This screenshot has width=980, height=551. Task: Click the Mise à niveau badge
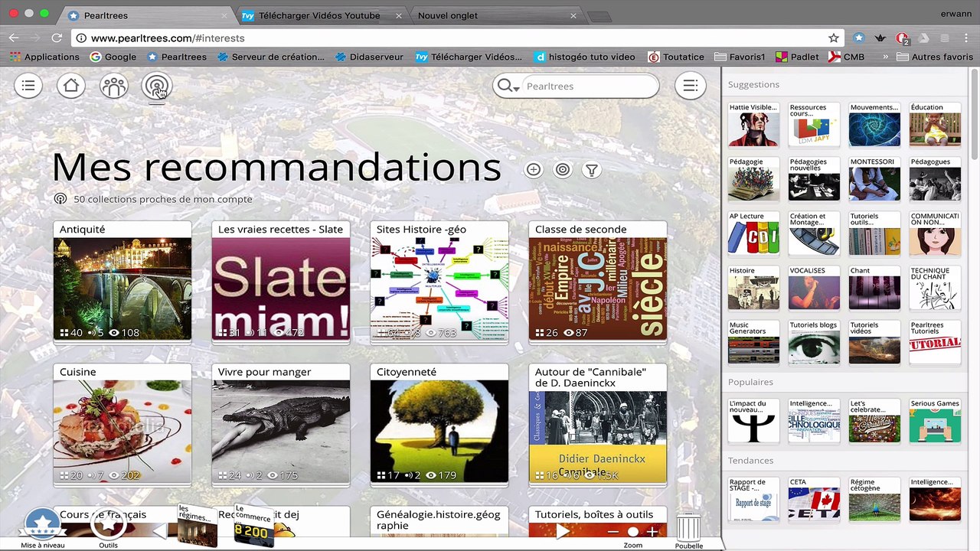[43, 527]
